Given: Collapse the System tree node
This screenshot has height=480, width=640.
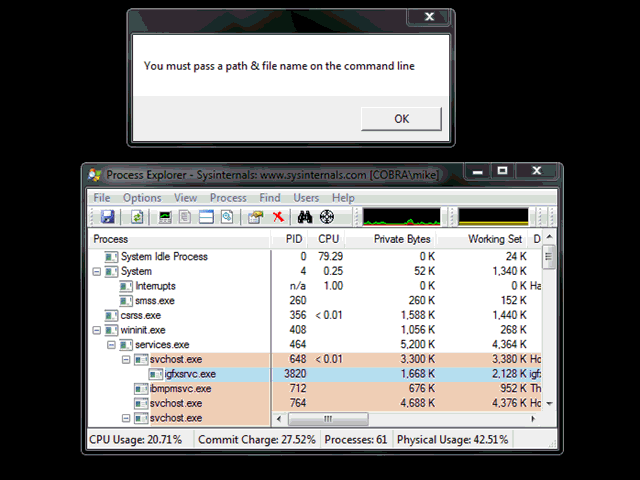Looking at the screenshot, I should click(x=97, y=271).
